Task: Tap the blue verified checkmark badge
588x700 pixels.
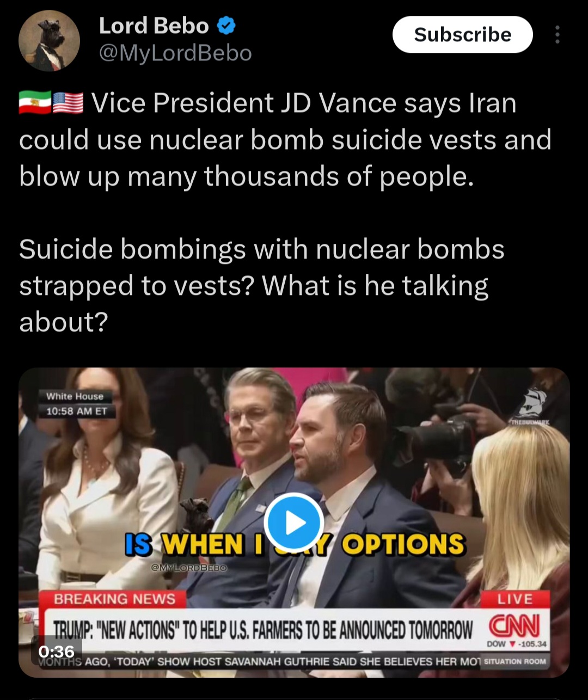Action: (226, 26)
